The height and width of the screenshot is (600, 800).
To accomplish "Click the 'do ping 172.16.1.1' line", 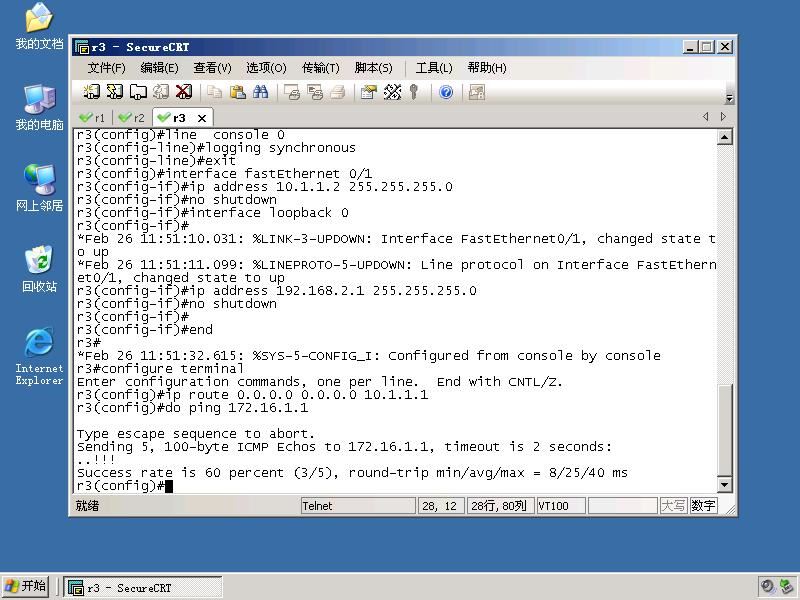I will [192, 408].
